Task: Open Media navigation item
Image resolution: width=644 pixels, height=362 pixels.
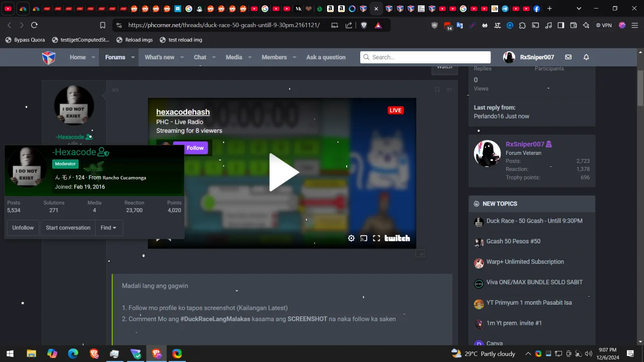Action: click(x=234, y=57)
